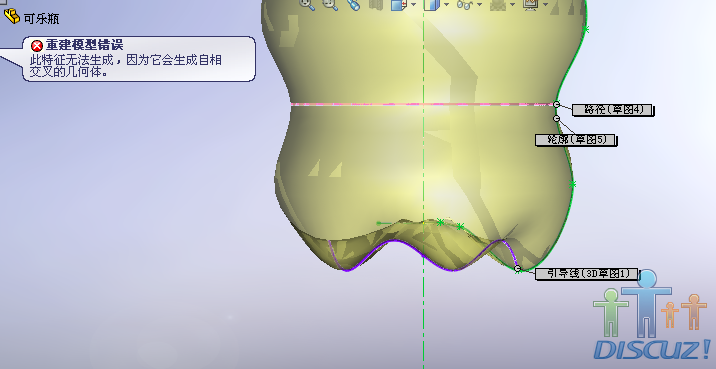Open the View Orientation cube icon
Screen dimensions: 716x369
399,5
